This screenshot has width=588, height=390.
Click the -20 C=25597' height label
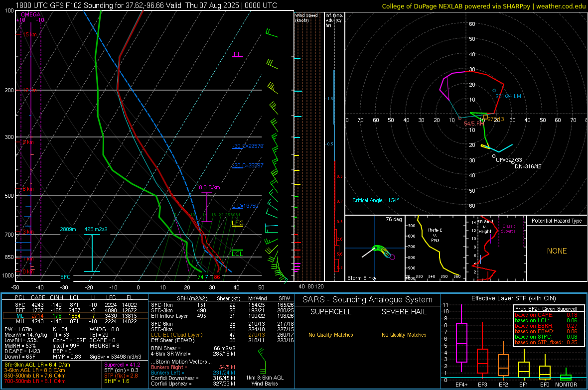[248, 165]
